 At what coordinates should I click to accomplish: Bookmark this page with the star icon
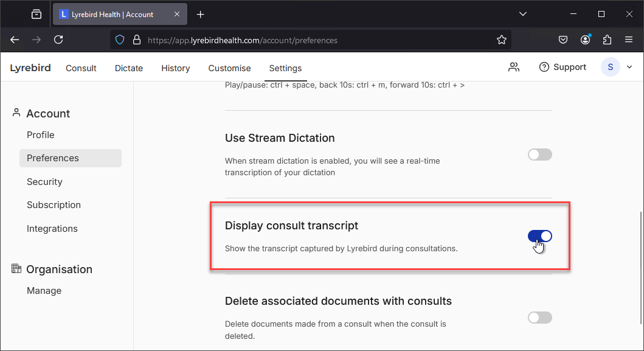point(502,40)
